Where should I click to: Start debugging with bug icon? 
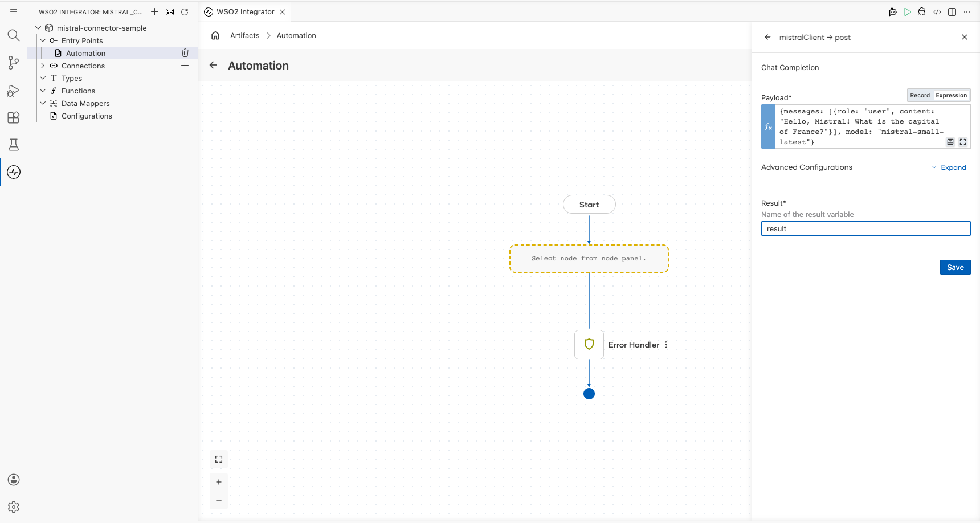tap(922, 11)
